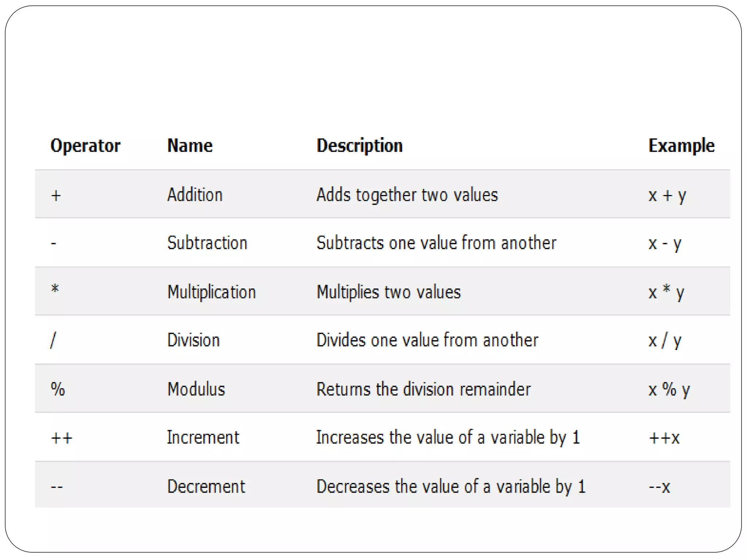Click 'Returns the division remainder' description

(423, 389)
